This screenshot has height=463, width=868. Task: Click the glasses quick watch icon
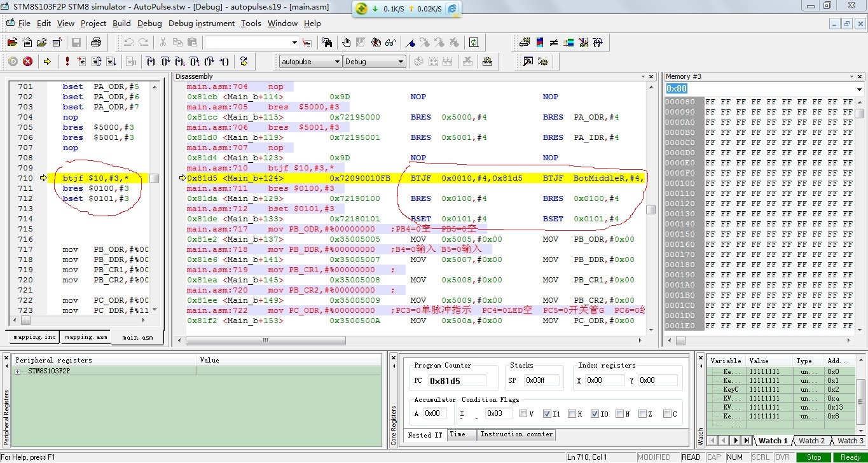pos(390,43)
